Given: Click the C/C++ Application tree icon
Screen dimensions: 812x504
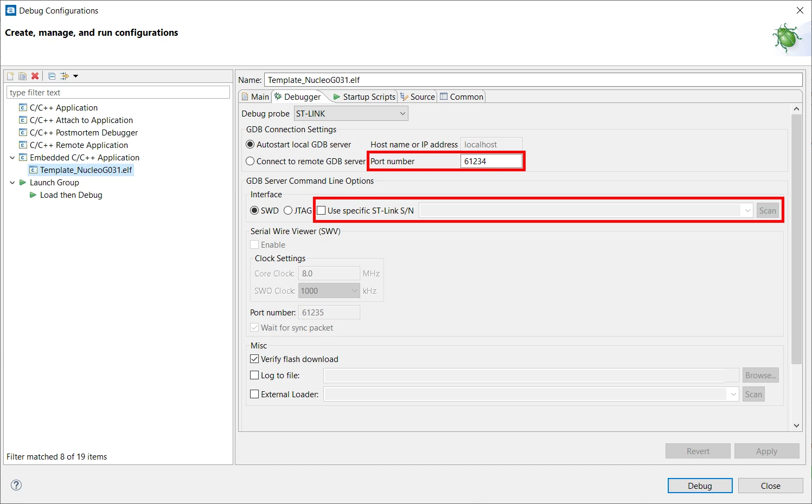Looking at the screenshot, I should (x=23, y=107).
